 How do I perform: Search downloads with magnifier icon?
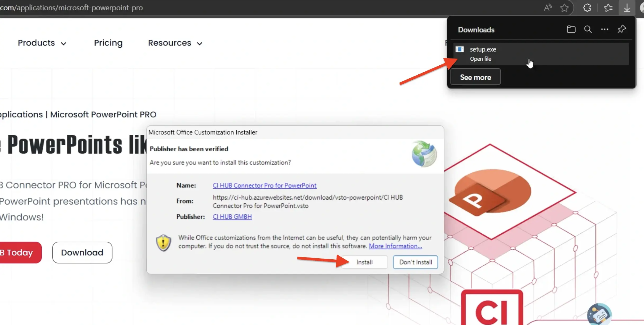[588, 29]
